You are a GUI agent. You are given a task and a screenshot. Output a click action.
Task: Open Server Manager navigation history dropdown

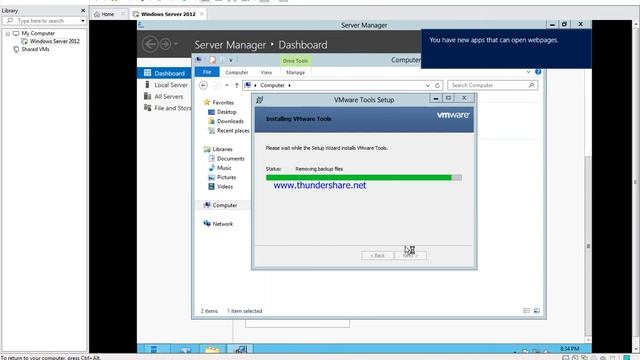pos(176,44)
